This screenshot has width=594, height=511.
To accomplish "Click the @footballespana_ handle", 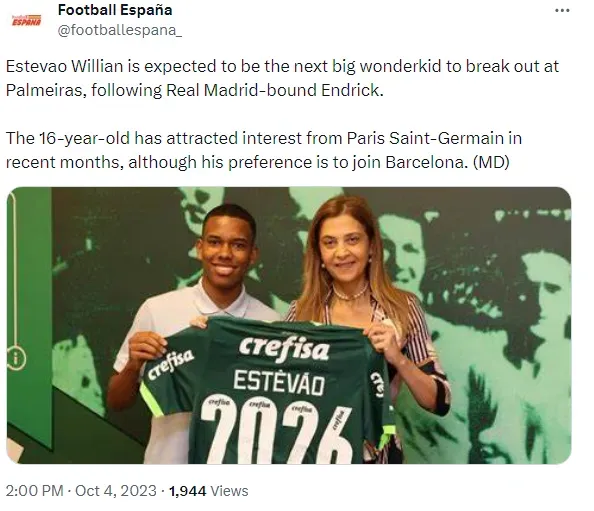I will pyautogui.click(x=120, y=30).
